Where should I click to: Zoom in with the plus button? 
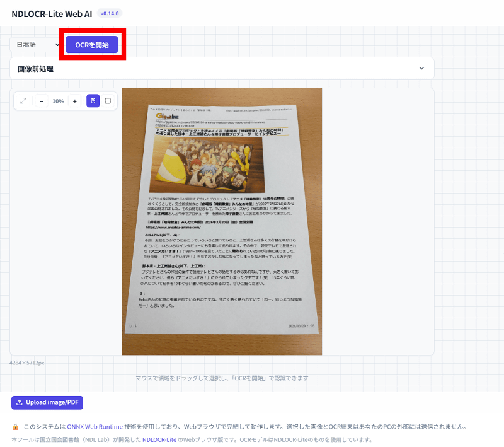click(74, 101)
